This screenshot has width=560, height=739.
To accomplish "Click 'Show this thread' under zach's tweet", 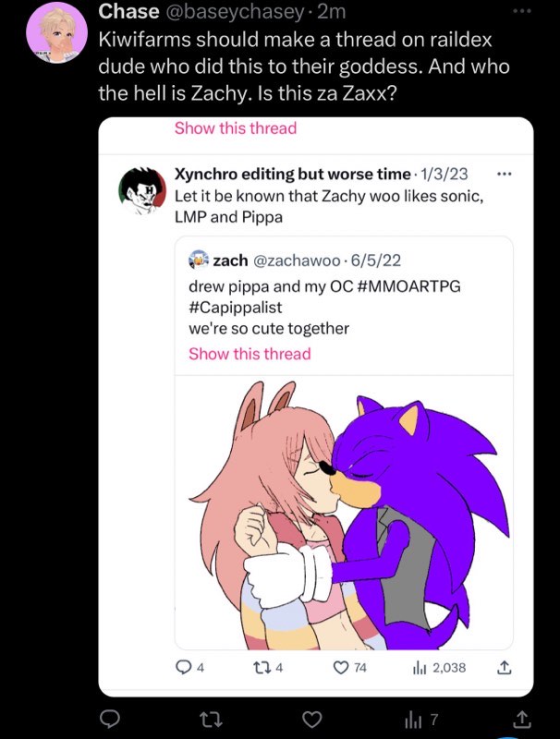I will (x=250, y=354).
